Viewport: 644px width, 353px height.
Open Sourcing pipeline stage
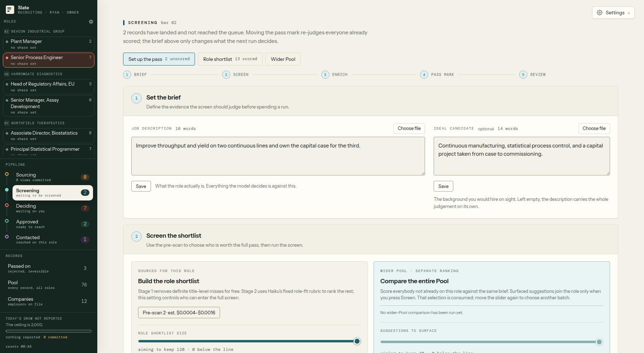tap(53, 177)
